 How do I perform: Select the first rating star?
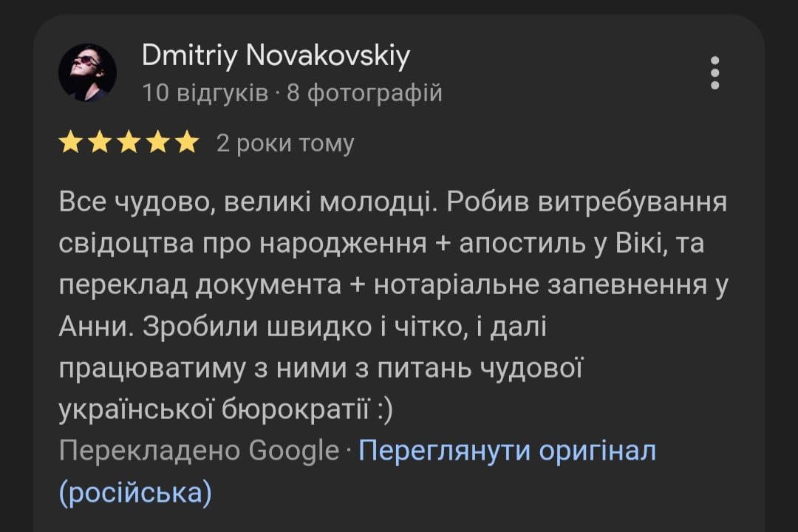(x=70, y=142)
